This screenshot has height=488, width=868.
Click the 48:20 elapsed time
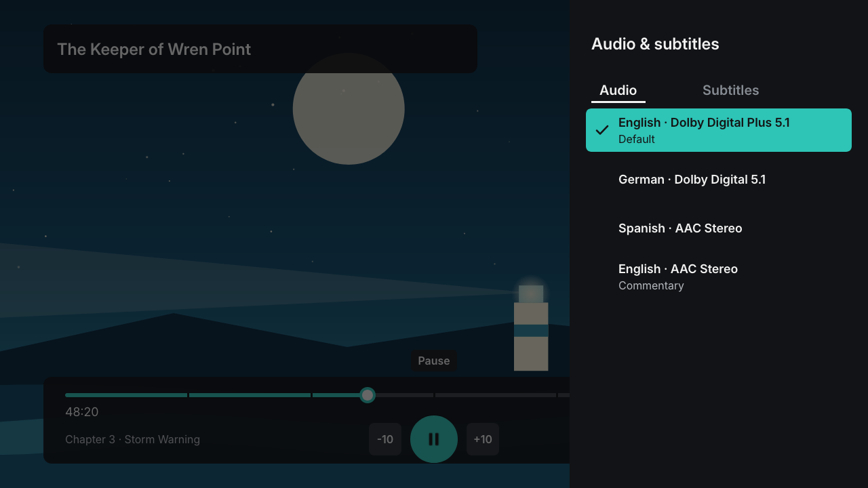(82, 412)
